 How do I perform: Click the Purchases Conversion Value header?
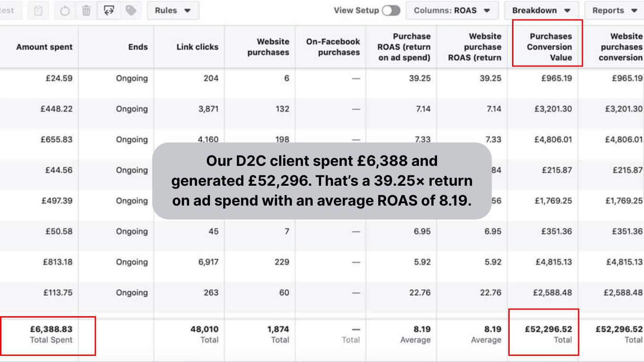pos(549,47)
